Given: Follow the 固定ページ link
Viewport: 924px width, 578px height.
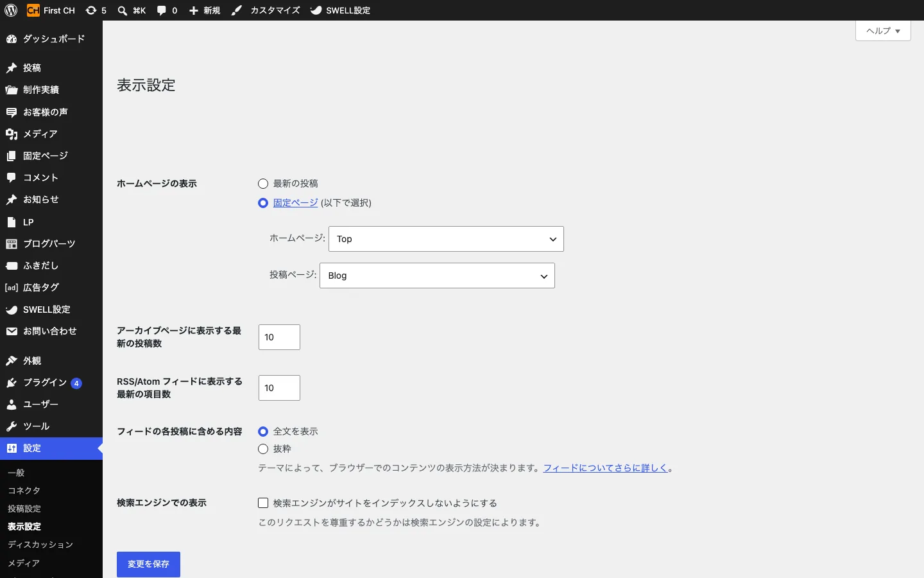Looking at the screenshot, I should coord(296,203).
